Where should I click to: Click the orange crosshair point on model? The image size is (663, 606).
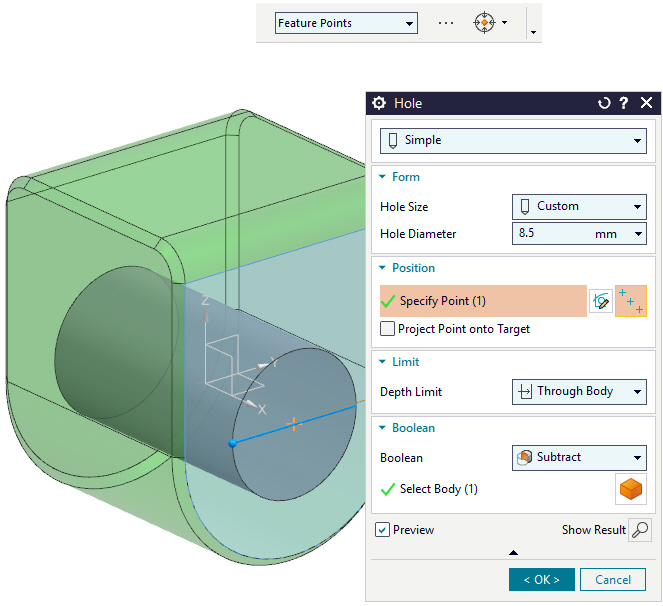pyautogui.click(x=293, y=424)
